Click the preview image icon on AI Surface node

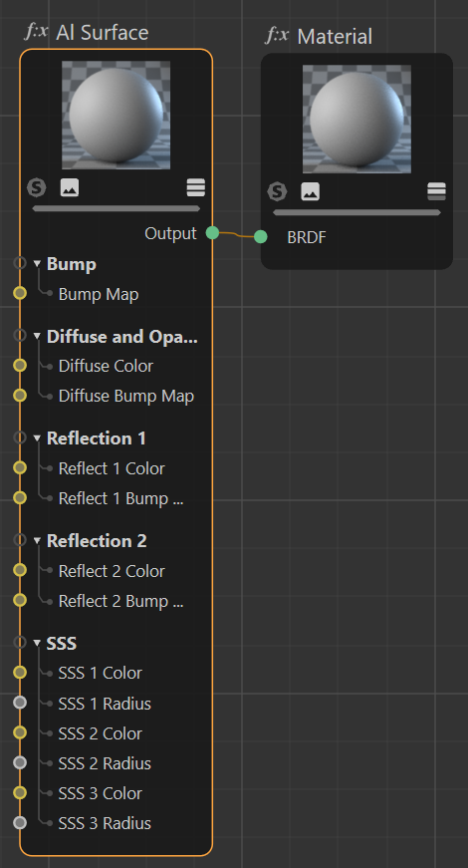pos(69,187)
